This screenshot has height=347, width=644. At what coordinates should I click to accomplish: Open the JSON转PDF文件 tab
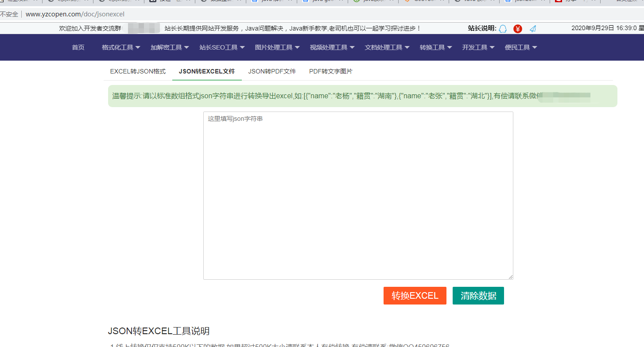coord(272,71)
